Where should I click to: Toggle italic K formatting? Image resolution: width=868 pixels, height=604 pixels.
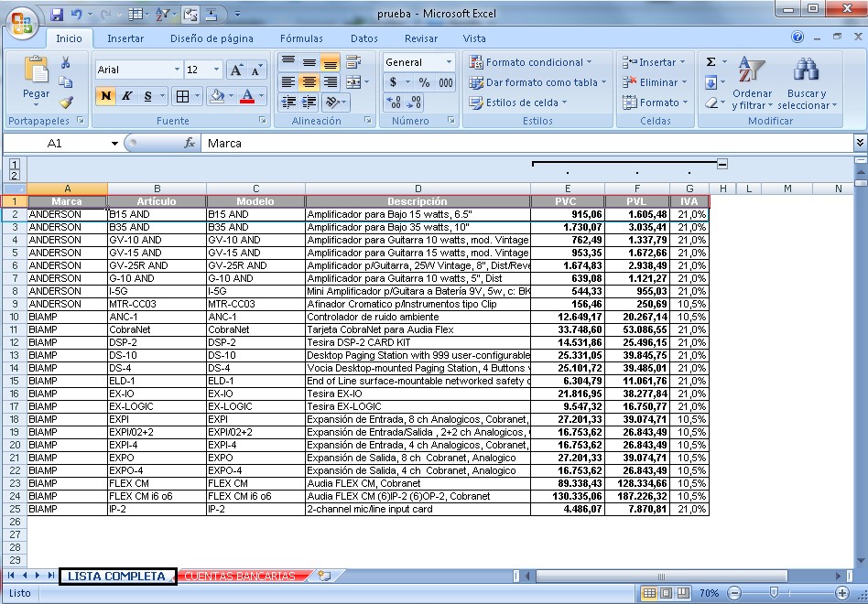point(126,96)
